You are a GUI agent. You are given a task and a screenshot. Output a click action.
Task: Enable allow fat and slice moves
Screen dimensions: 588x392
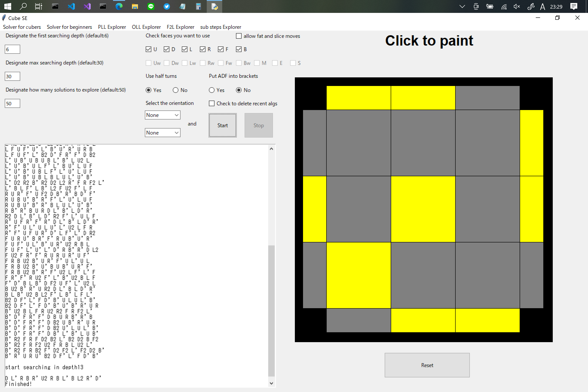(239, 36)
